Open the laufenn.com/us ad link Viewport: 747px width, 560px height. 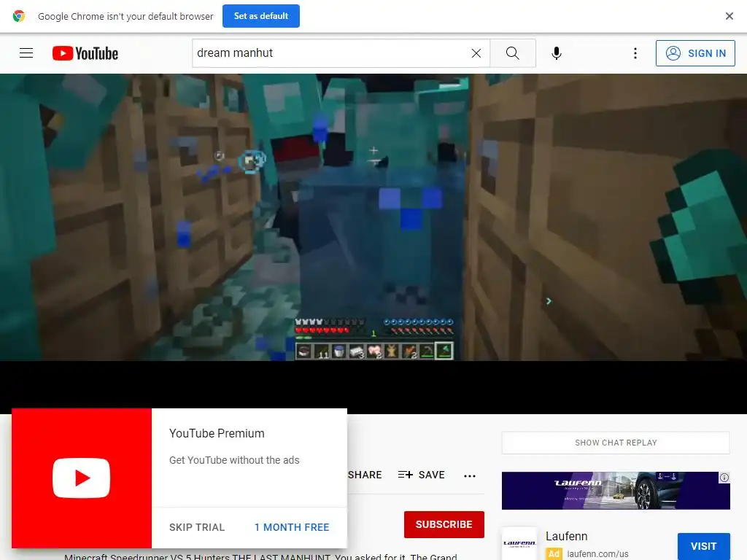pos(597,554)
